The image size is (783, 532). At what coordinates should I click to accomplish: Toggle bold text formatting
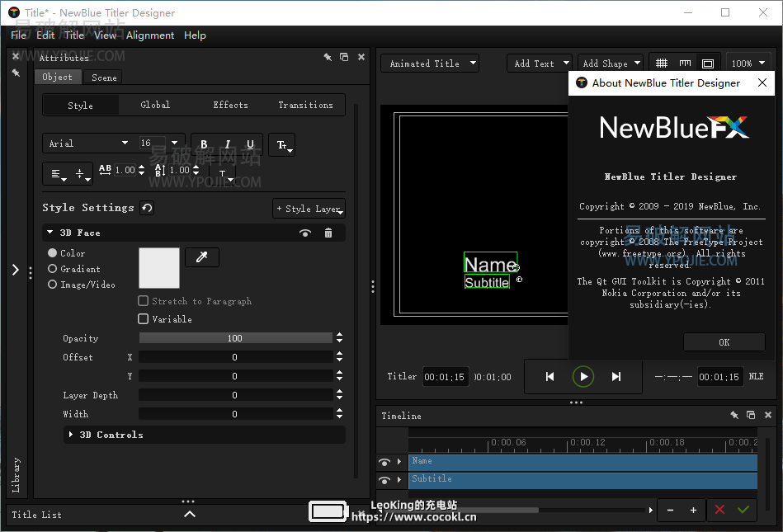pyautogui.click(x=204, y=144)
